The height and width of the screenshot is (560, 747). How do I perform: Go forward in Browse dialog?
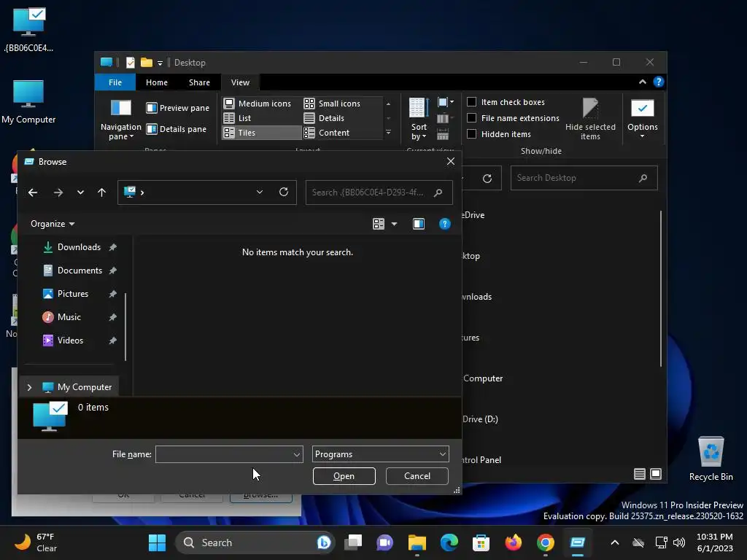point(58,192)
